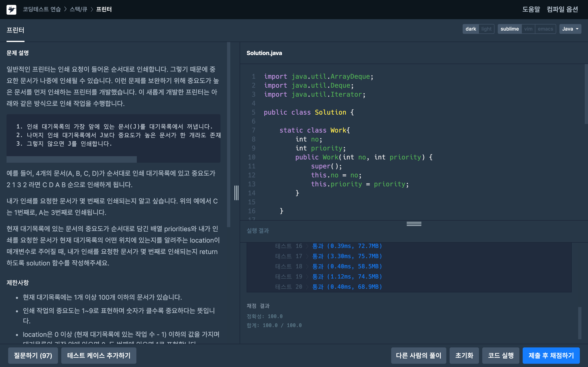Click the vertical panel divider handle
Screen dimensions: 588x367
tap(236, 193)
